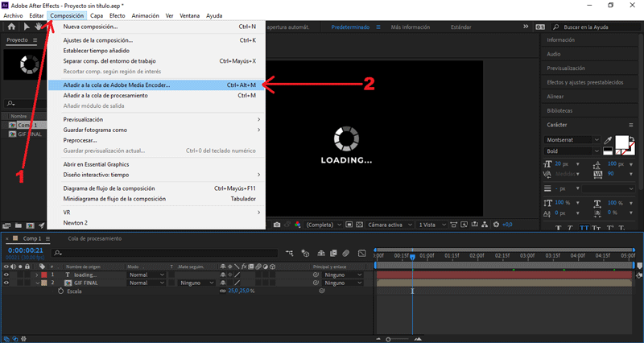Toggle transparency grid icon in viewer
Image resolution: width=644 pixels, height=343 pixels.
click(359, 225)
